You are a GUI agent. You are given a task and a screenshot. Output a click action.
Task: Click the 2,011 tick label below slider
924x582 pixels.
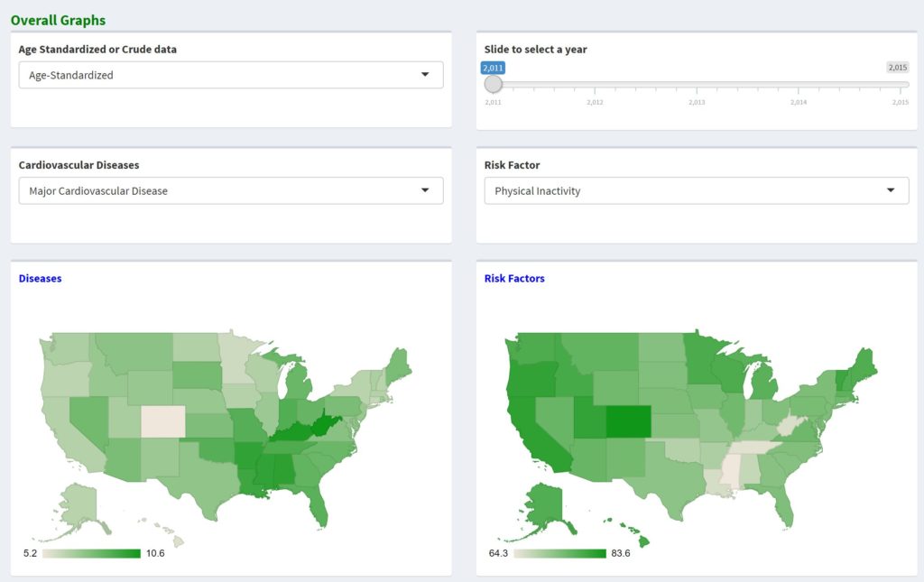(494, 102)
